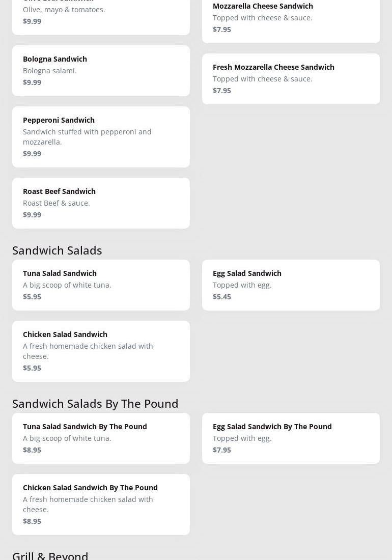Open Chicken Salad Sandwich By The Pound
The height and width of the screenshot is (560, 392).
[x=90, y=488]
